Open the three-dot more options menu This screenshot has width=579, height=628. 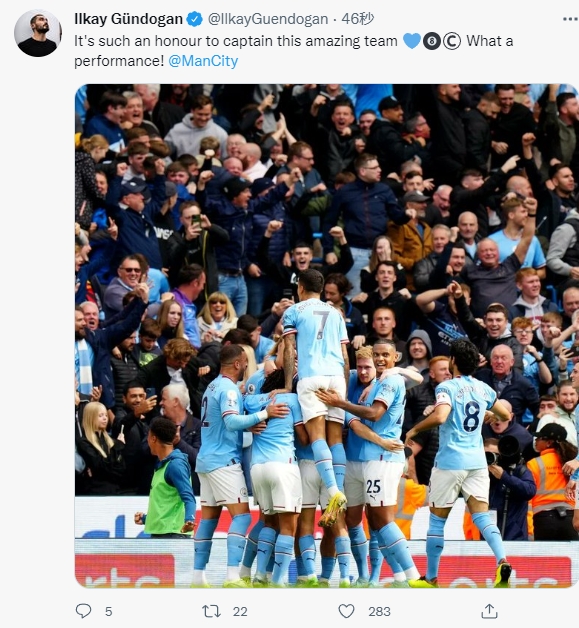pyautogui.click(x=570, y=19)
